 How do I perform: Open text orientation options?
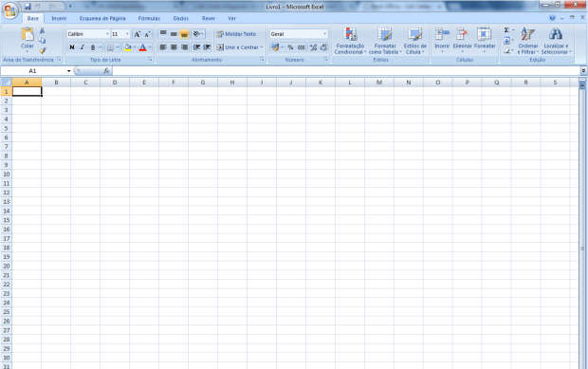pos(197,34)
